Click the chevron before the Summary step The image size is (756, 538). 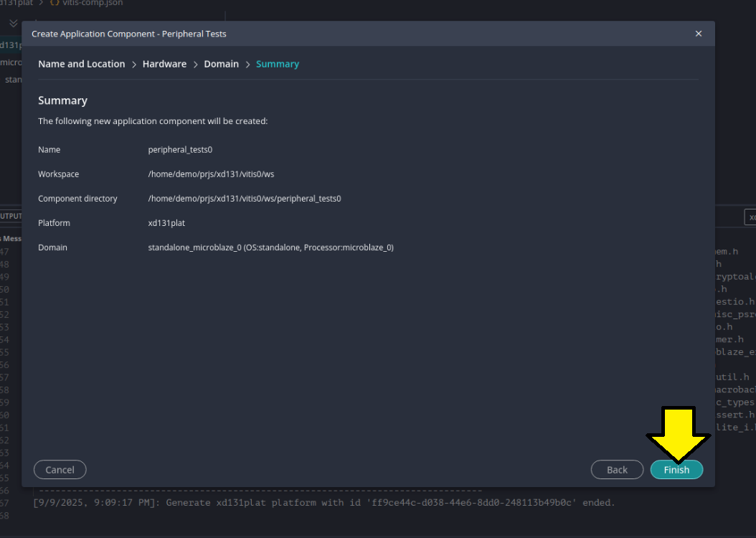247,65
